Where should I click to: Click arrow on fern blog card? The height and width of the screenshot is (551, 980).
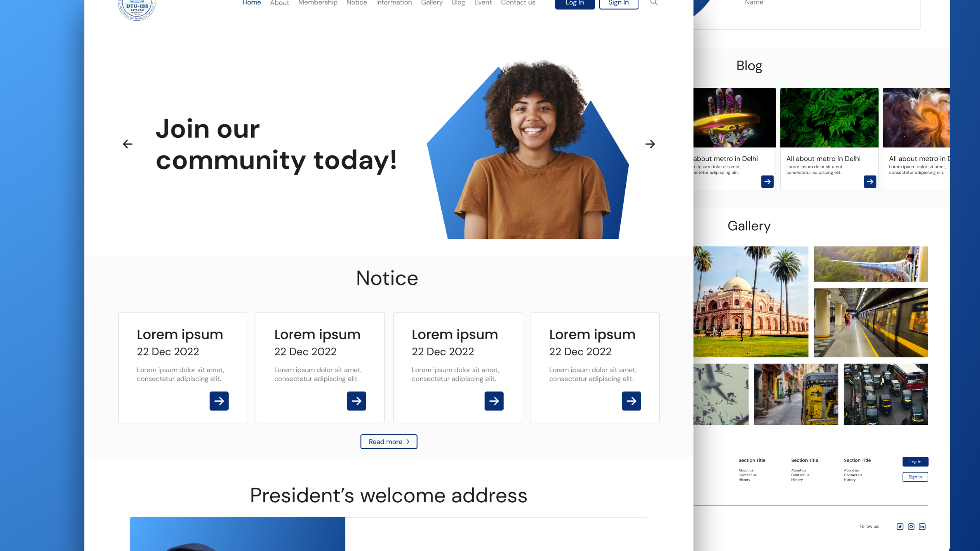(x=870, y=182)
